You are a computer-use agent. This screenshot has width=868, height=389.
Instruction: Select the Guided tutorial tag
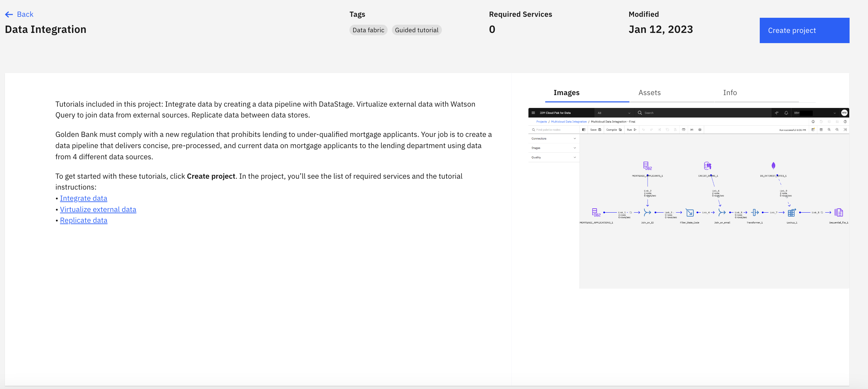pyautogui.click(x=417, y=30)
